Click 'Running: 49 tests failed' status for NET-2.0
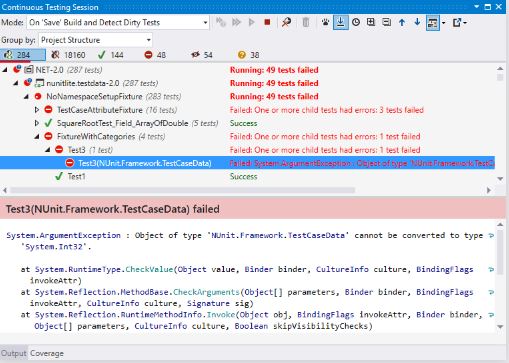 point(274,70)
